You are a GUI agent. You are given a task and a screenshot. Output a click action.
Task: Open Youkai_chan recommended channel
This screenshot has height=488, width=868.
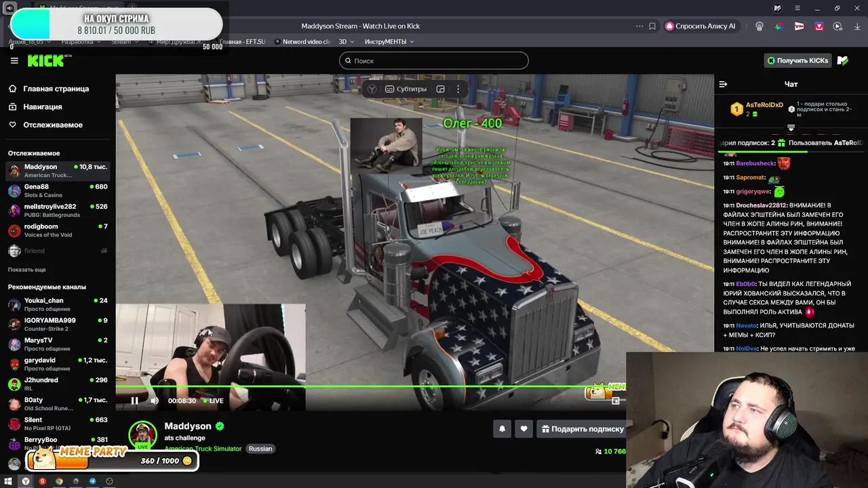point(58,304)
